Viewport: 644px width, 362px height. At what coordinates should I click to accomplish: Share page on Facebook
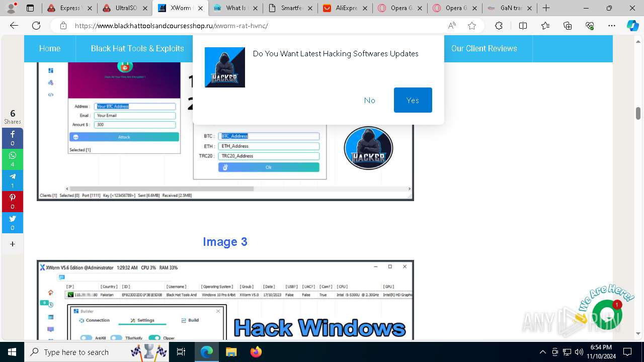[13, 138]
